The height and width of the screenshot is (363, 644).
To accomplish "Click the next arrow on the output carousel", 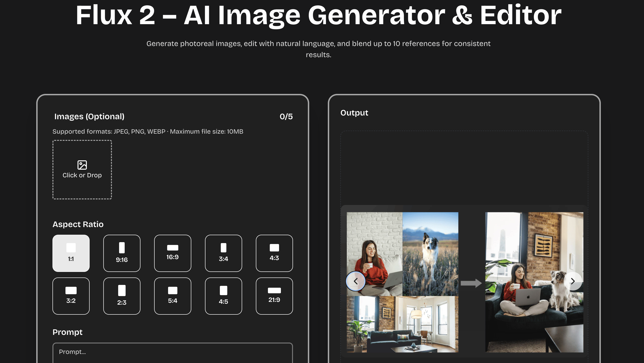I will click(573, 281).
